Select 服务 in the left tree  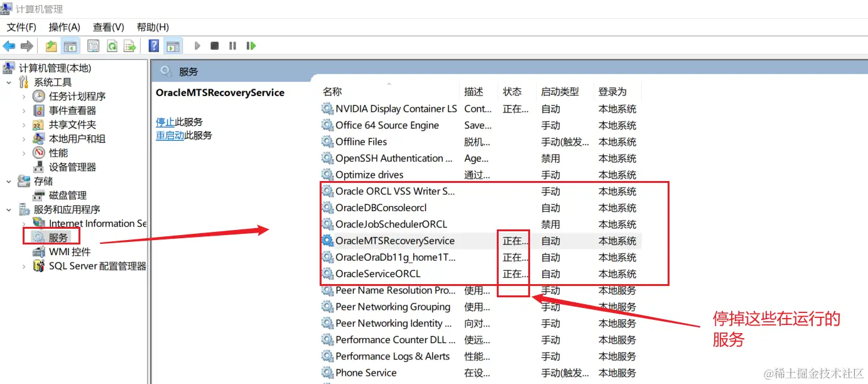pos(58,238)
